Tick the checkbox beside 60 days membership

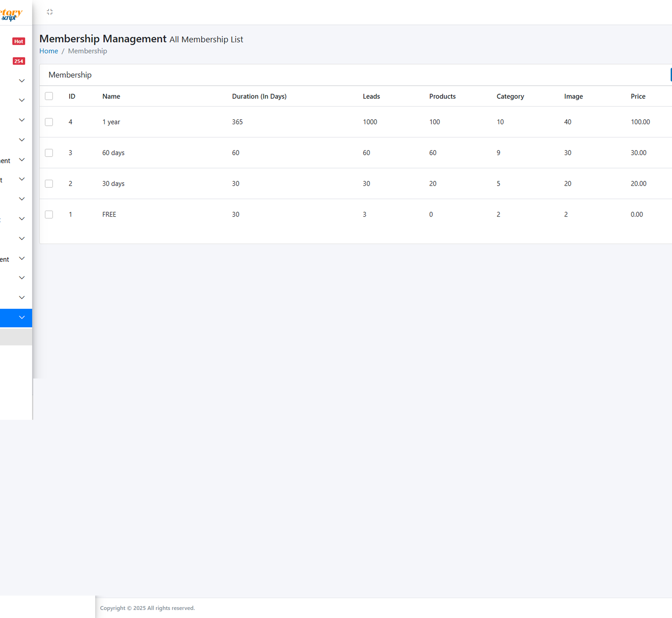(x=49, y=153)
